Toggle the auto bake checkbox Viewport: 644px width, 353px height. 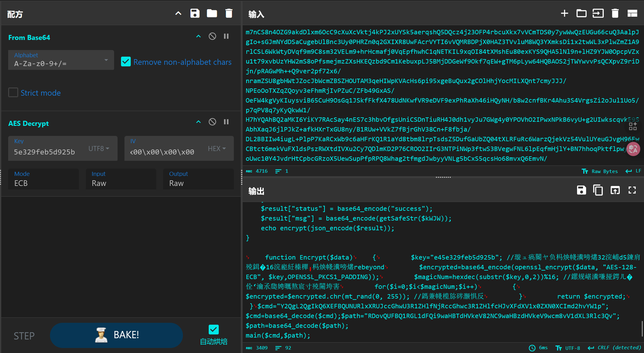[x=213, y=330]
